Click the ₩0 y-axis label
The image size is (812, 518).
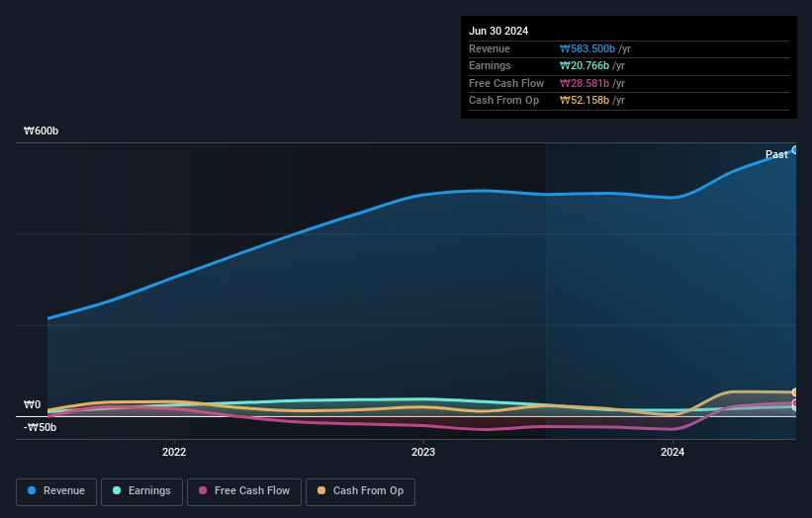point(32,404)
